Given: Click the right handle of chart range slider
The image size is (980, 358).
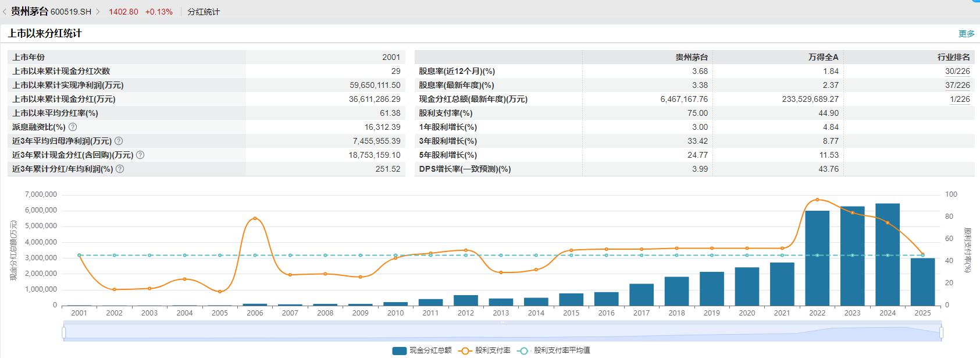Looking at the screenshot, I should click(x=940, y=332).
